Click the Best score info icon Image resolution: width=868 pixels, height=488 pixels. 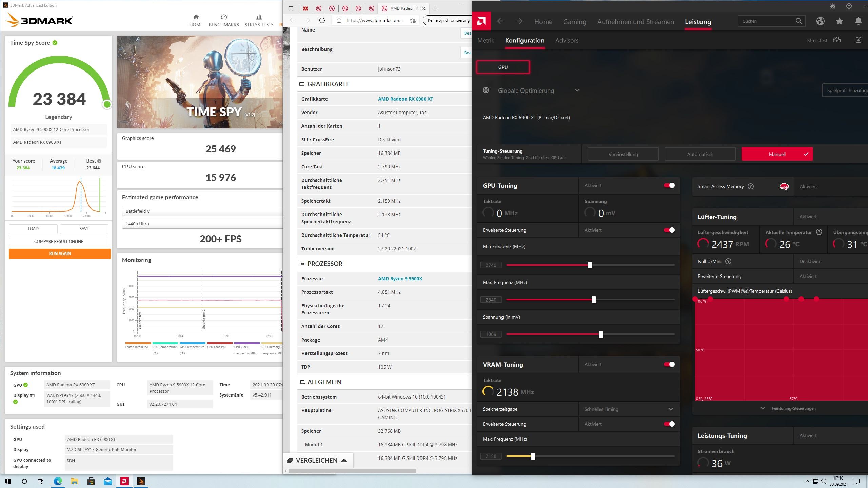click(x=99, y=161)
